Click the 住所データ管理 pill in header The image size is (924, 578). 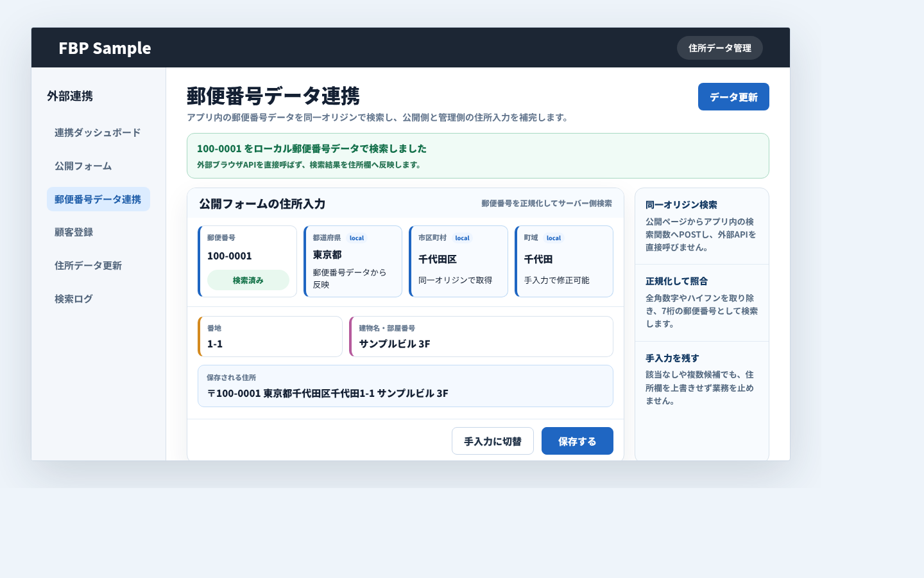tap(719, 48)
